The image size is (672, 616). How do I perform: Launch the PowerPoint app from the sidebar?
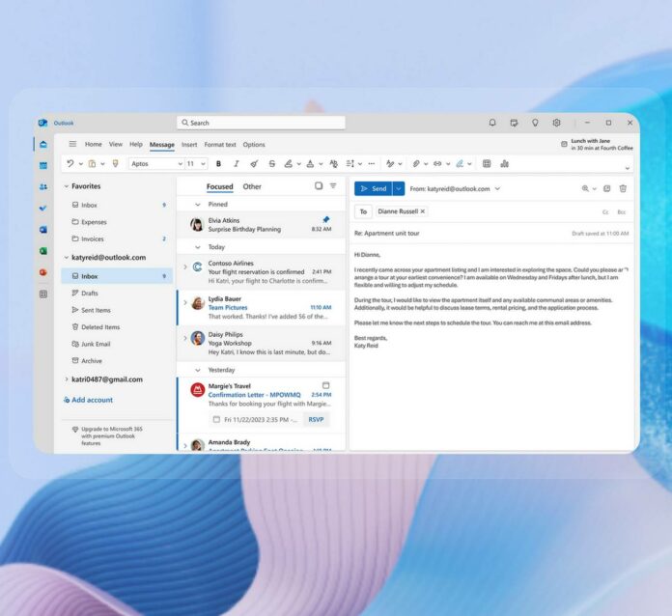click(43, 272)
